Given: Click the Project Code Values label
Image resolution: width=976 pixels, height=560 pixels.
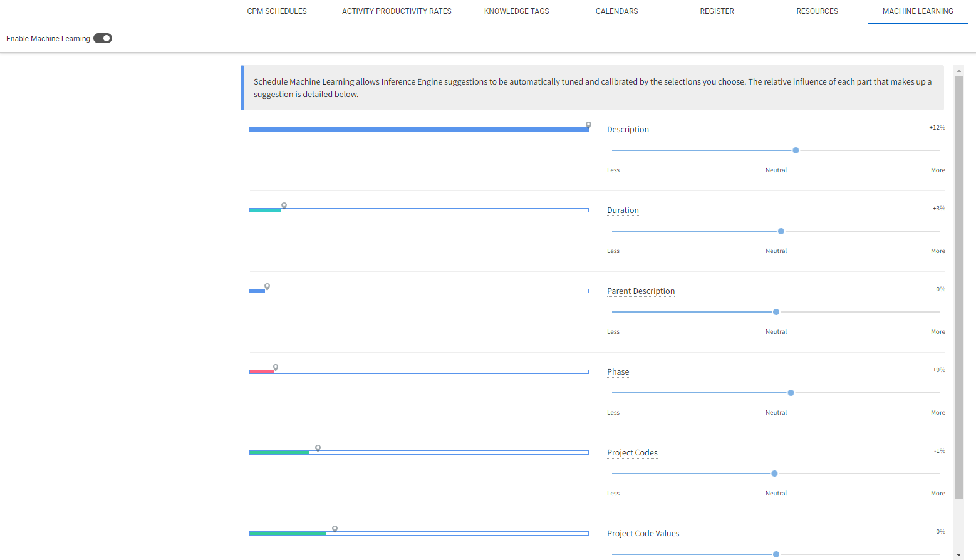Looking at the screenshot, I should 643,534.
